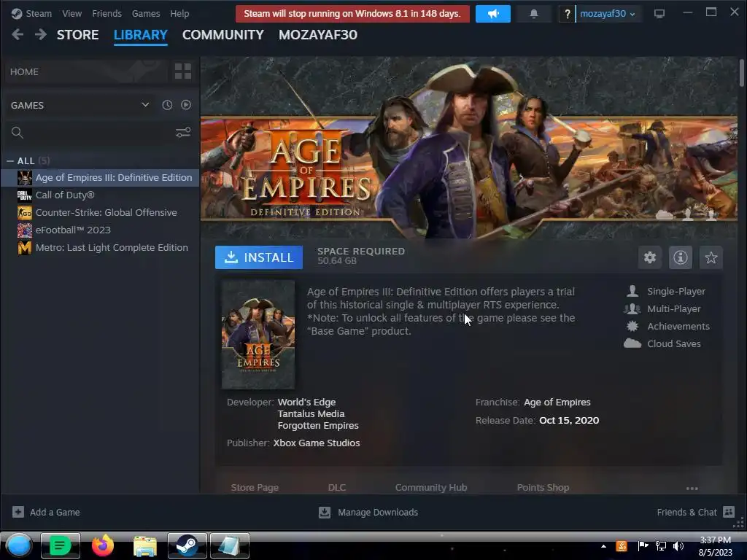Viewport: 747px width, 560px height.
Task: Click the Achievements feature label
Action: point(678,326)
